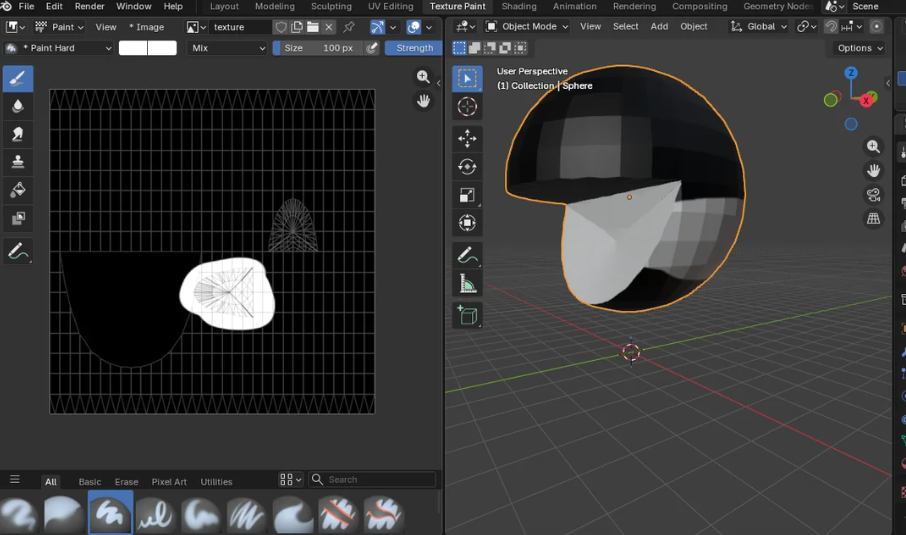Open the Render menu
The image size is (906, 535).
click(x=89, y=6)
